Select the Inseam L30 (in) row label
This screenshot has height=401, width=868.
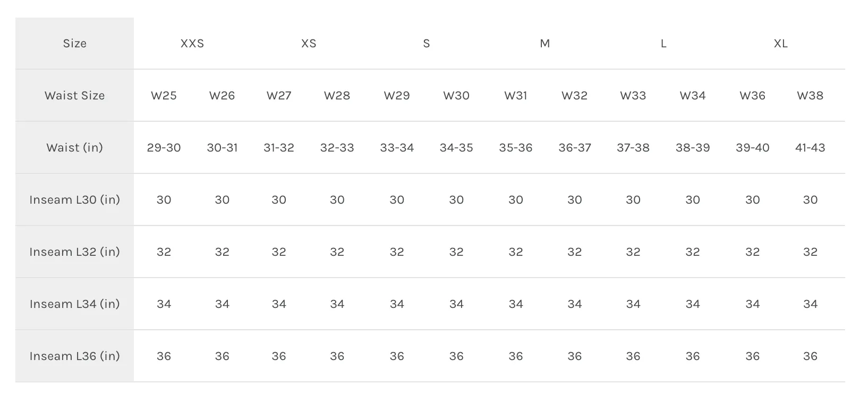75,200
